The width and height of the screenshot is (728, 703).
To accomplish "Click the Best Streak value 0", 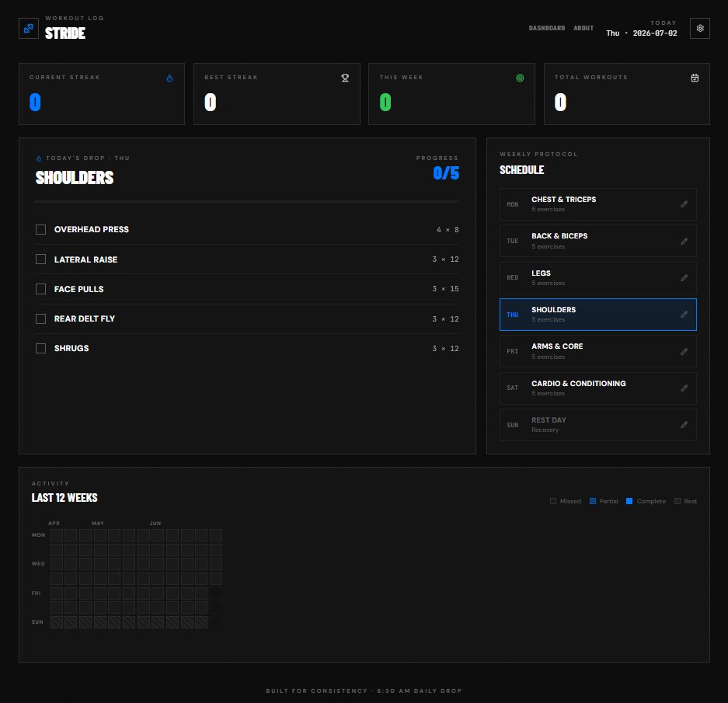I will pos(211,103).
